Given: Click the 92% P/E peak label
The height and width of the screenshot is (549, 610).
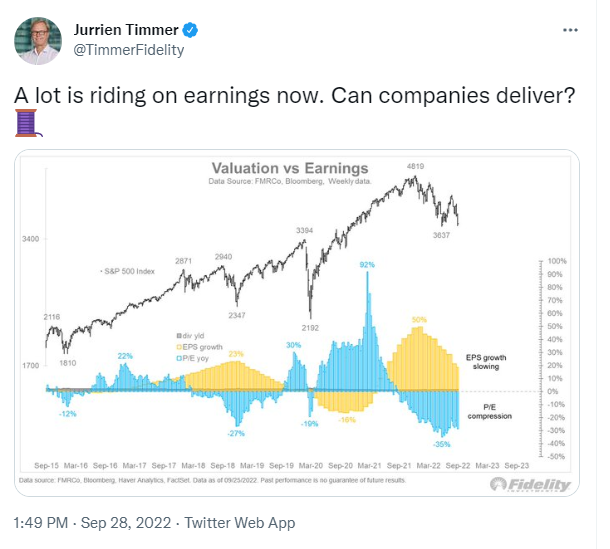Looking at the screenshot, I should tap(367, 265).
